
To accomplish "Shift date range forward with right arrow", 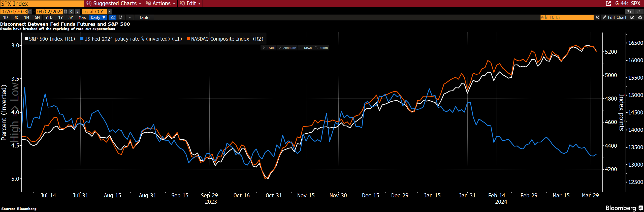I will pyautogui.click(x=78, y=12).
